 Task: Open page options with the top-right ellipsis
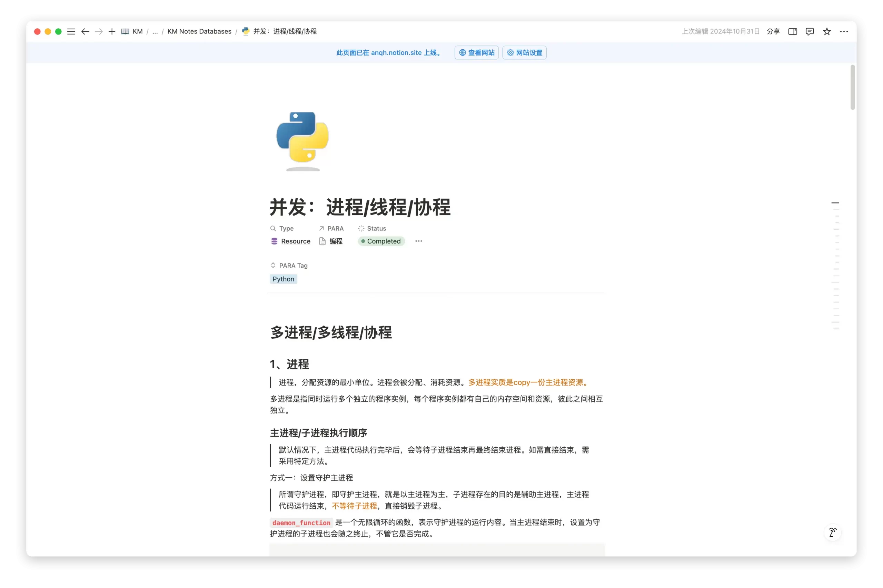(x=844, y=31)
